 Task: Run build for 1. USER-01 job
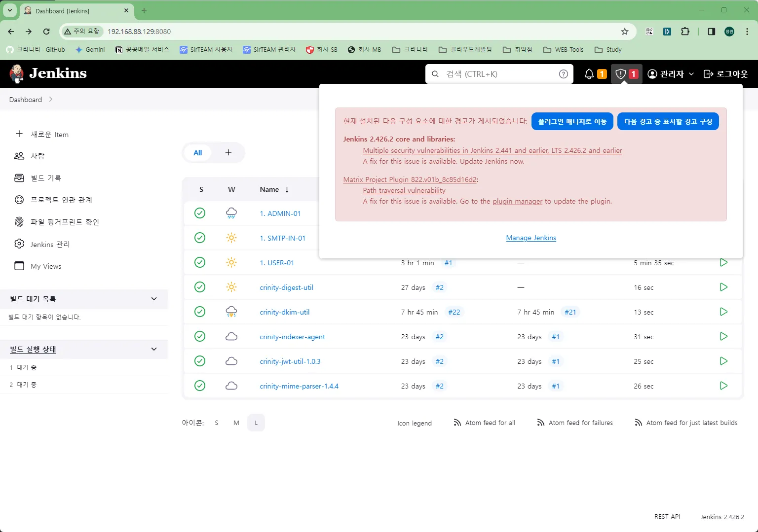(x=723, y=262)
